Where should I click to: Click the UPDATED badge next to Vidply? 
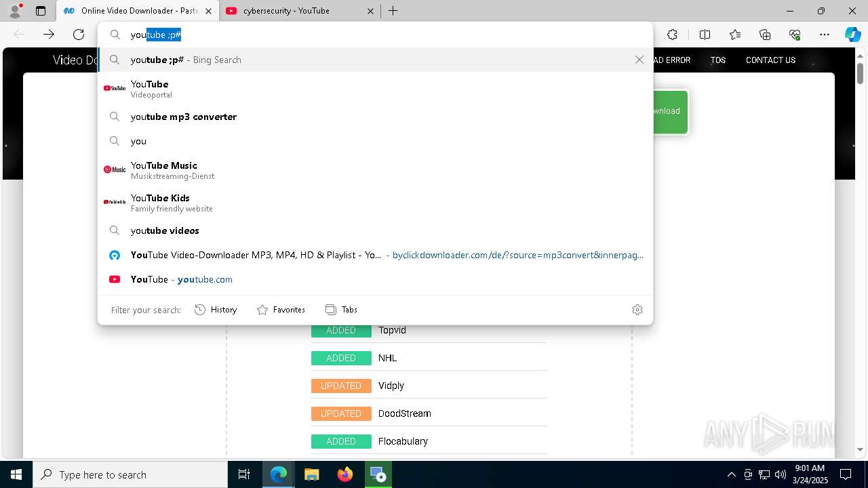pyautogui.click(x=341, y=386)
